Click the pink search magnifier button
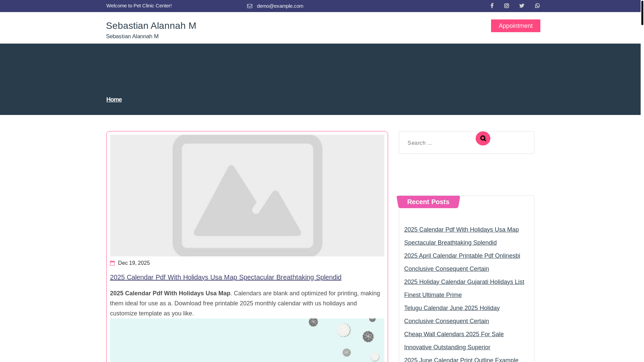Image resolution: width=644 pixels, height=362 pixels. point(483,138)
